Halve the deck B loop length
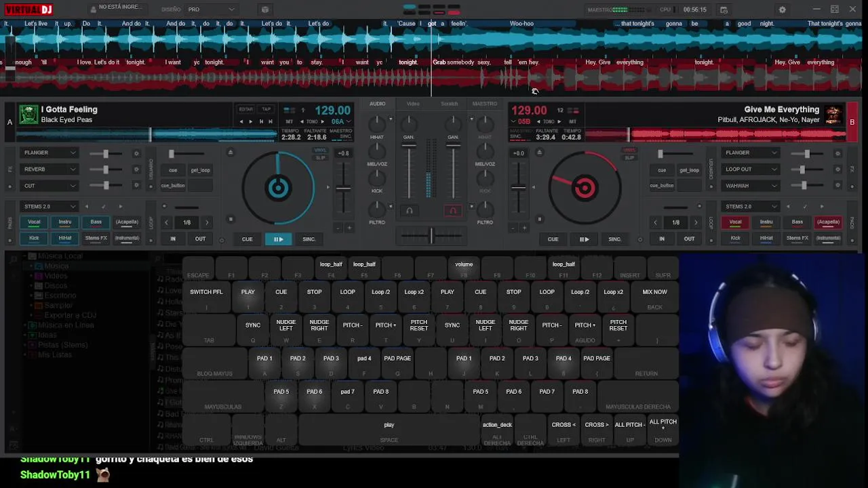Screen dimensions: 868x488 click(655, 222)
